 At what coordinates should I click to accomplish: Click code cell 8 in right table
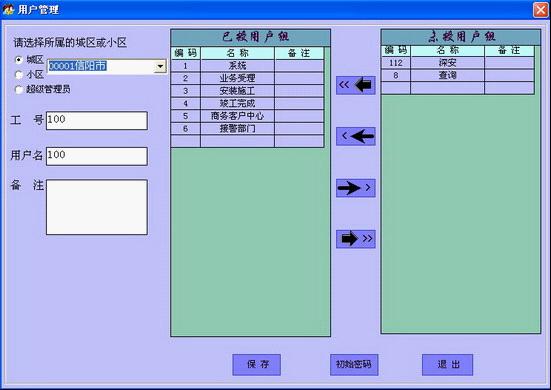pyautogui.click(x=396, y=76)
